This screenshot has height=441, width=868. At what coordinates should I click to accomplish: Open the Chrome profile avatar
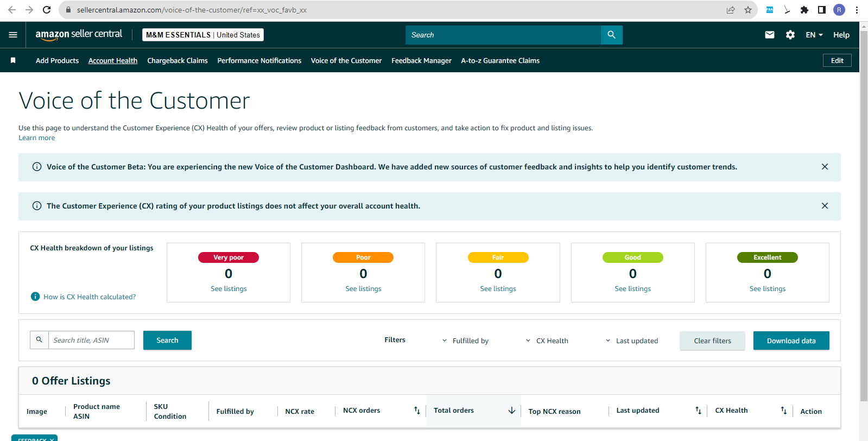coord(839,10)
